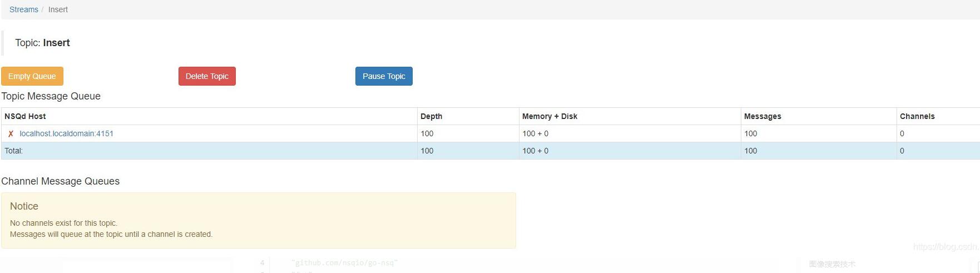Click the Messages column header

[763, 116]
